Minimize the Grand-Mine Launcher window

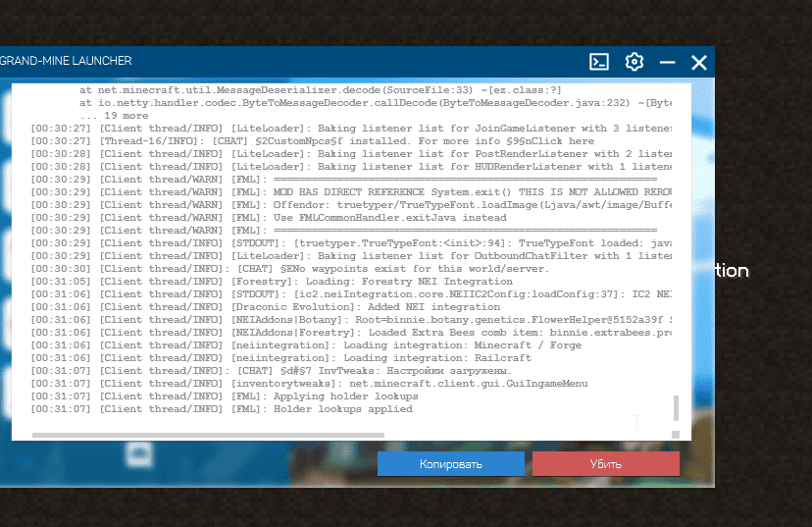(668, 62)
